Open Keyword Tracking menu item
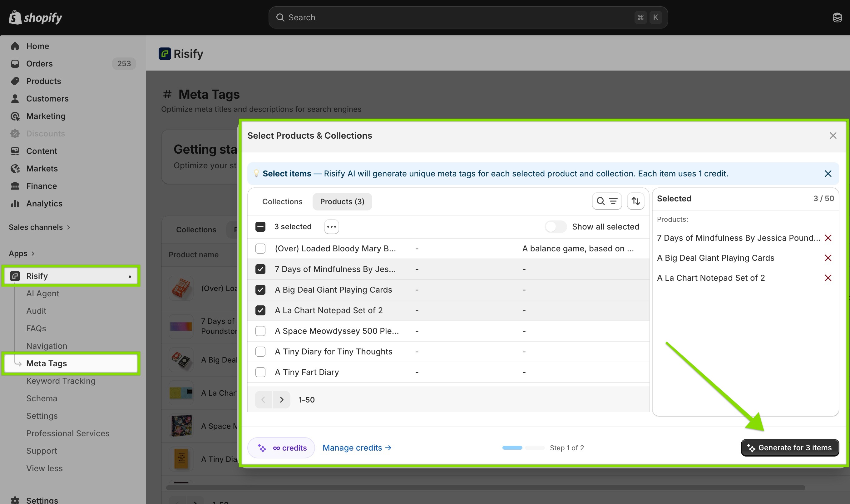Image resolution: width=850 pixels, height=504 pixels. (61, 381)
